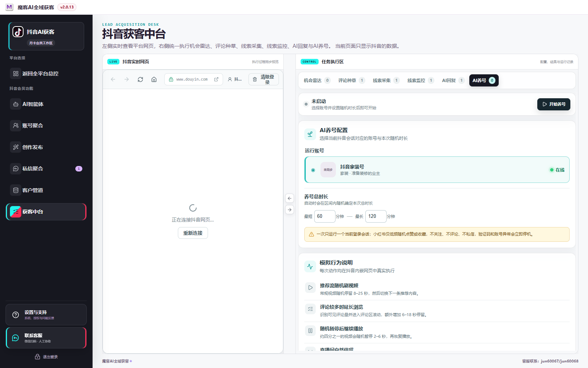Click the 抖音AI获客 workspace card
Viewport: 588px width, 368px height.
coord(46,36)
